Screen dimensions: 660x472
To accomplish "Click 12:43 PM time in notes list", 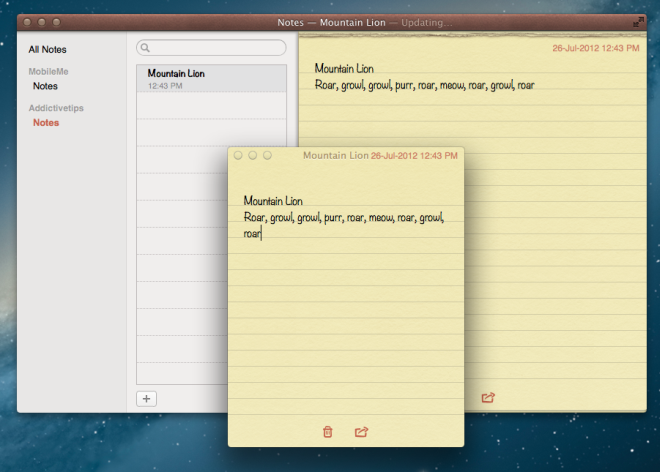I will [165, 86].
